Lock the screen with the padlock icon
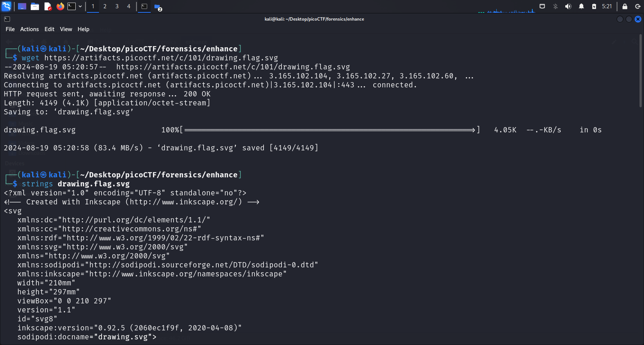This screenshot has height=345, width=644. click(625, 6)
